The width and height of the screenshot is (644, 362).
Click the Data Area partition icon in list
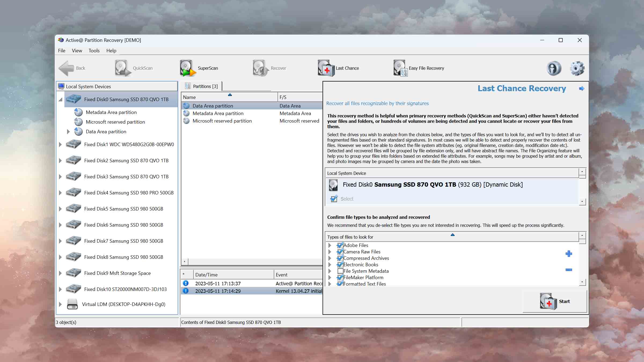[186, 106]
